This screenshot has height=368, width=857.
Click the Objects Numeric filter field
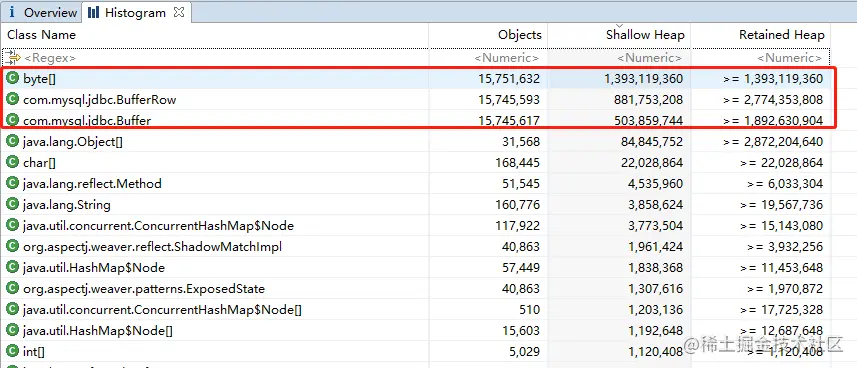point(489,57)
